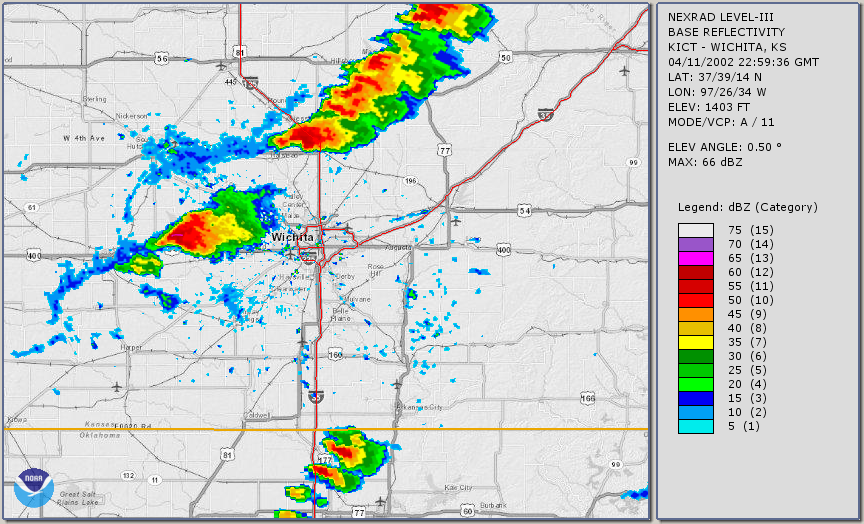This screenshot has width=864, height=524.
Task: Click the NOAA logo emblem
Action: 34,488
